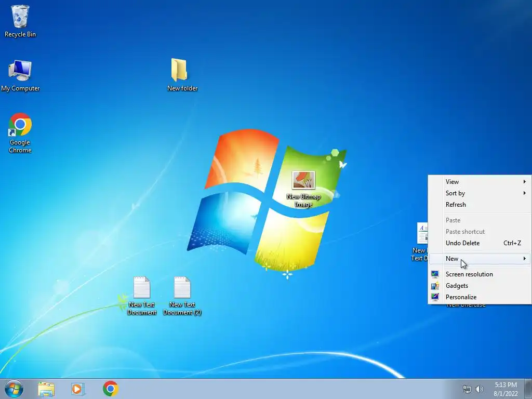Click the grayed Paste menu entry
Screen dimensions: 532x399
click(x=480, y=220)
